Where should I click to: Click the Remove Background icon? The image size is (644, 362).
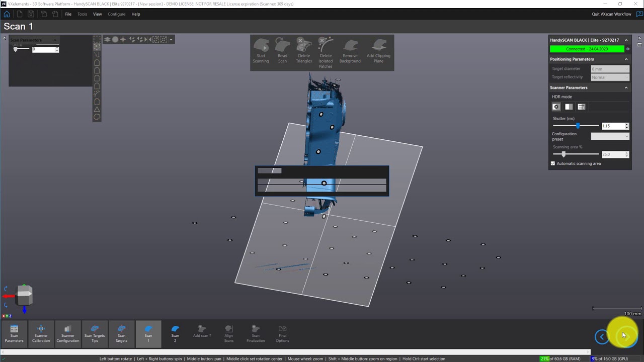point(350,51)
